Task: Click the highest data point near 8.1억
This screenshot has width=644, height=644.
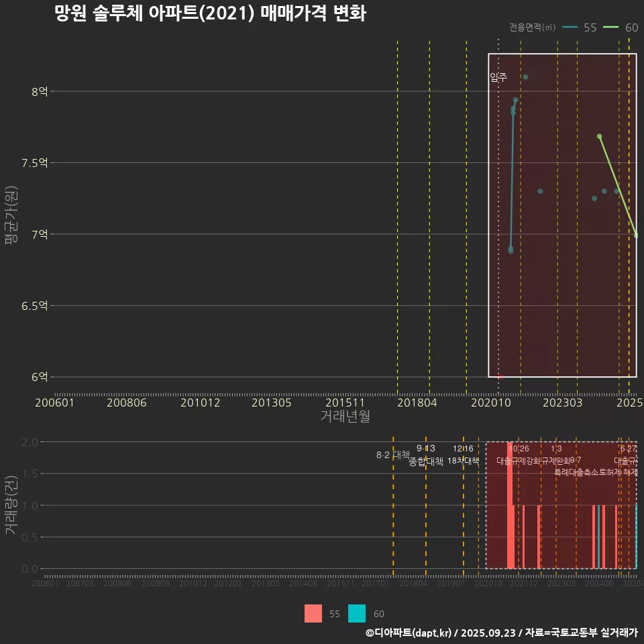Action: coord(525,76)
